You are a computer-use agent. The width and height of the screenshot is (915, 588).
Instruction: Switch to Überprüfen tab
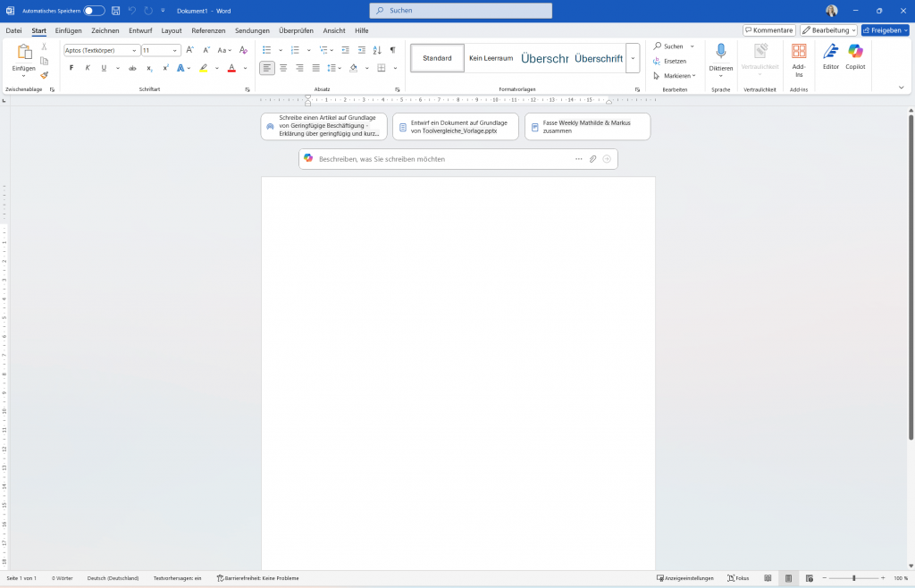point(296,30)
